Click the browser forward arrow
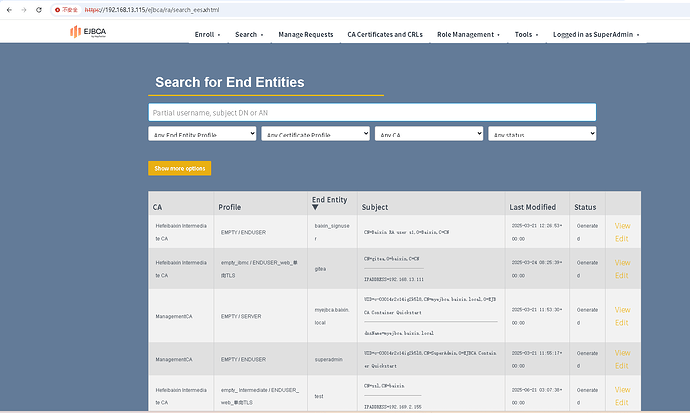This screenshot has width=690, height=413. click(x=25, y=9)
